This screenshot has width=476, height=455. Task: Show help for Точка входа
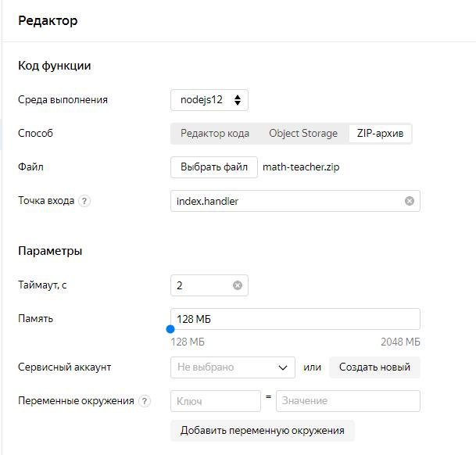pos(84,201)
